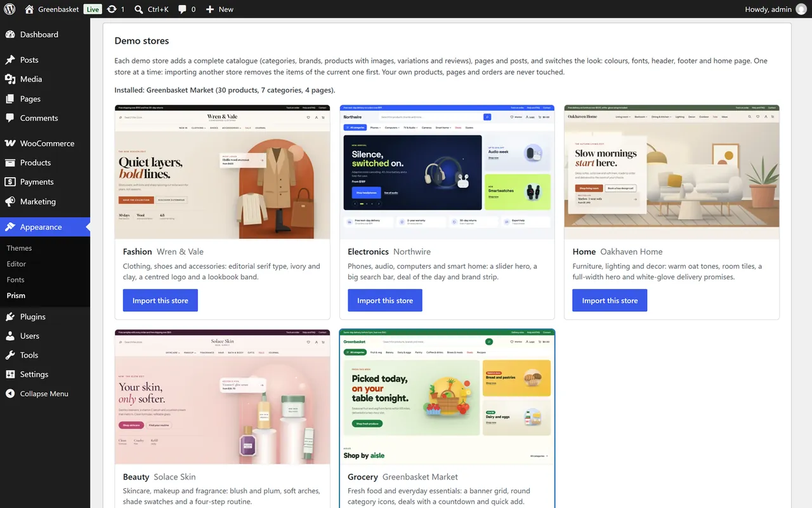Viewport: 812px width, 508px height.
Task: Click the Settings sliders icon
Action: pyautogui.click(x=10, y=374)
